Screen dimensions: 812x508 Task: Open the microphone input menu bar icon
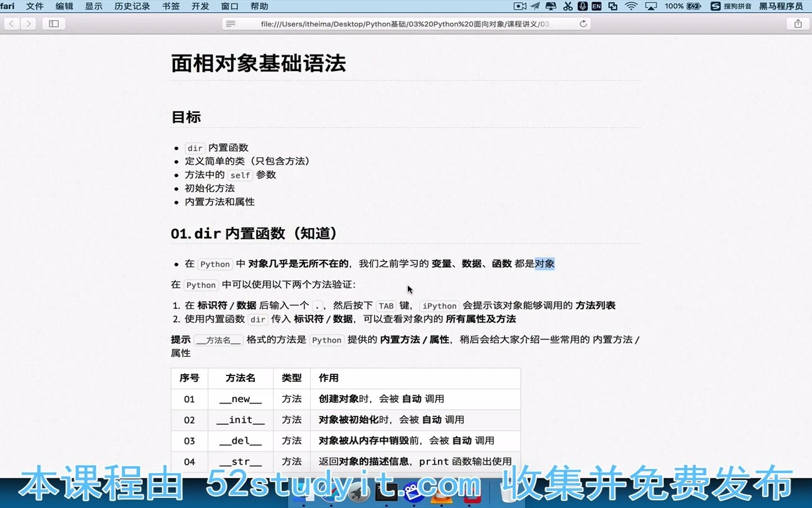(582, 7)
